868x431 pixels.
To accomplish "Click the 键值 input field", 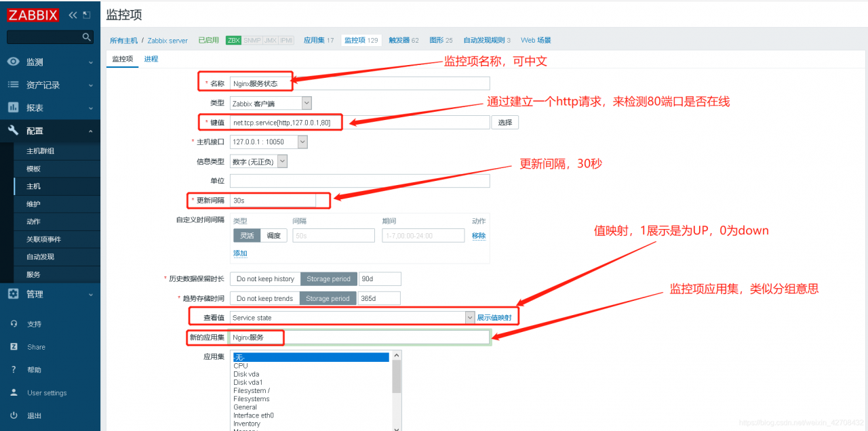I will click(x=359, y=123).
